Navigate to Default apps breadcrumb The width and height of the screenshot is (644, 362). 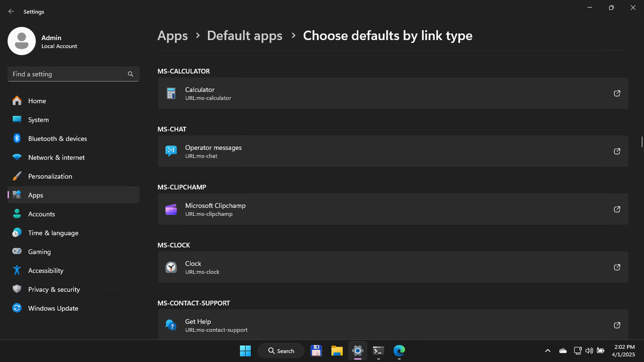point(245,35)
